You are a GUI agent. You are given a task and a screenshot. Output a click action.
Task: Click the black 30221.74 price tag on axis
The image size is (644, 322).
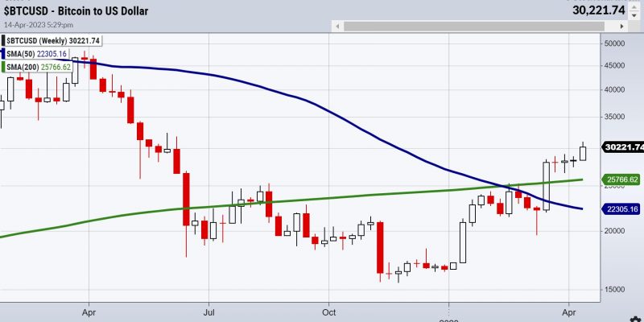click(x=623, y=147)
